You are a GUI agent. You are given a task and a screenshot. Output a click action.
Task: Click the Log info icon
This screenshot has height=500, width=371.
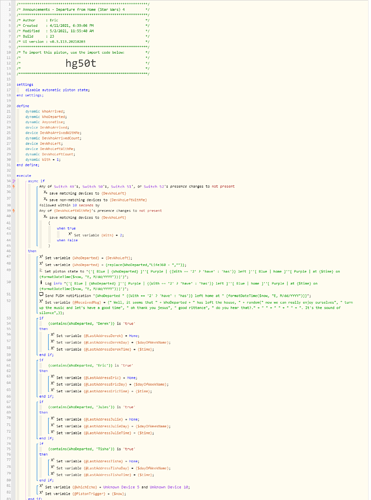41,283
